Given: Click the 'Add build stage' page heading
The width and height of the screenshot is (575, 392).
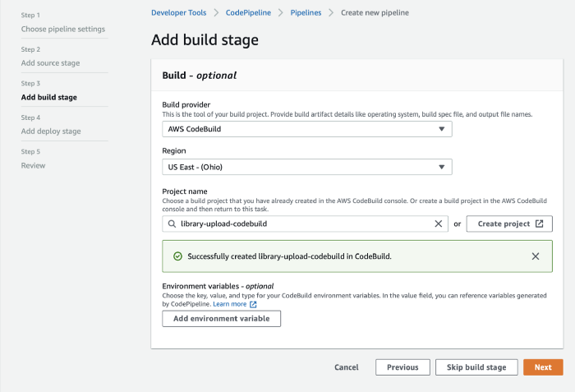Looking at the screenshot, I should coord(205,40).
